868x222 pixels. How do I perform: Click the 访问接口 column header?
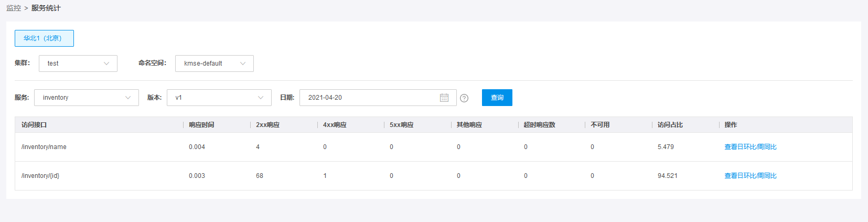(34, 125)
